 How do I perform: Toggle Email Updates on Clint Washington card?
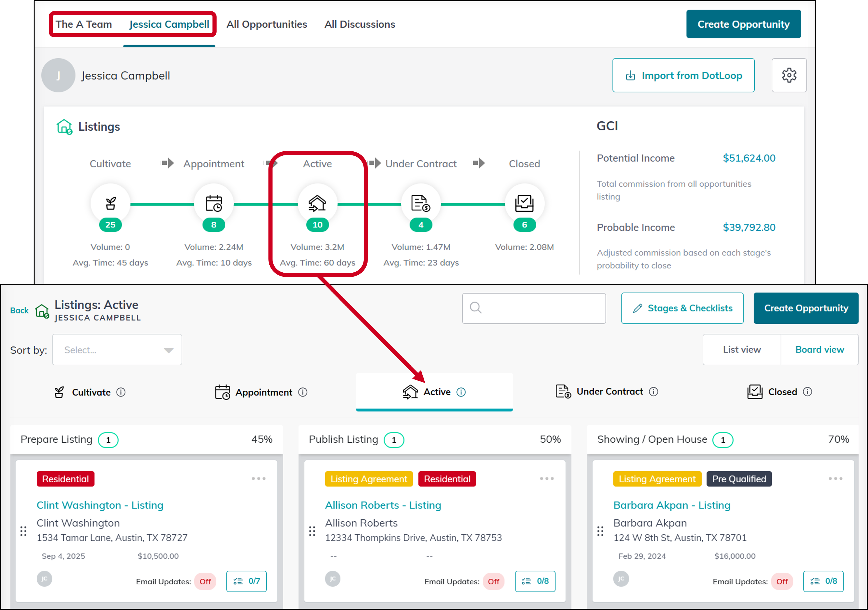click(x=205, y=581)
